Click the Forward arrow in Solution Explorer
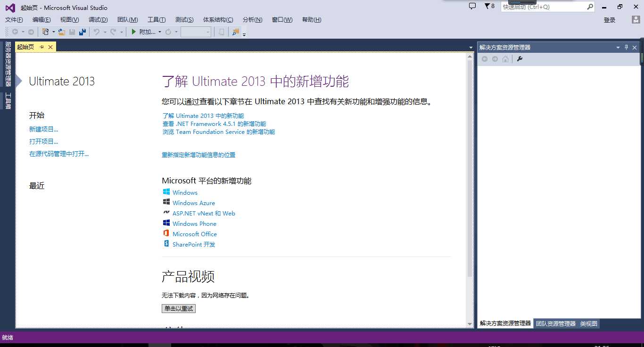The image size is (644, 347). click(495, 59)
